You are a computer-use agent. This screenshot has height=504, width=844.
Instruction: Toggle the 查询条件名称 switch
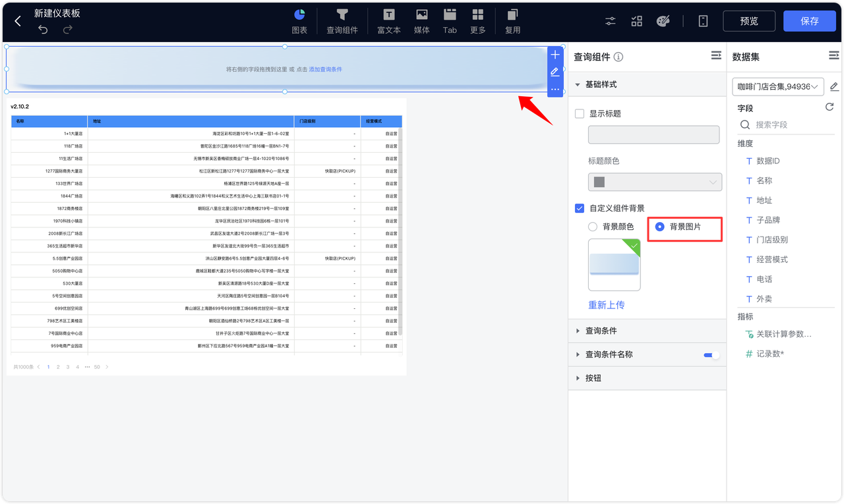click(x=711, y=355)
